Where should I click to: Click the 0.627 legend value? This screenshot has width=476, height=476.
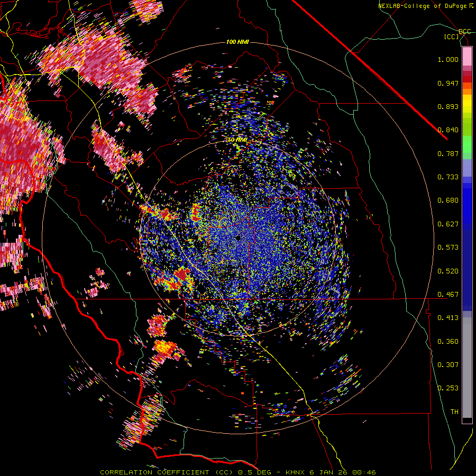coord(448,224)
